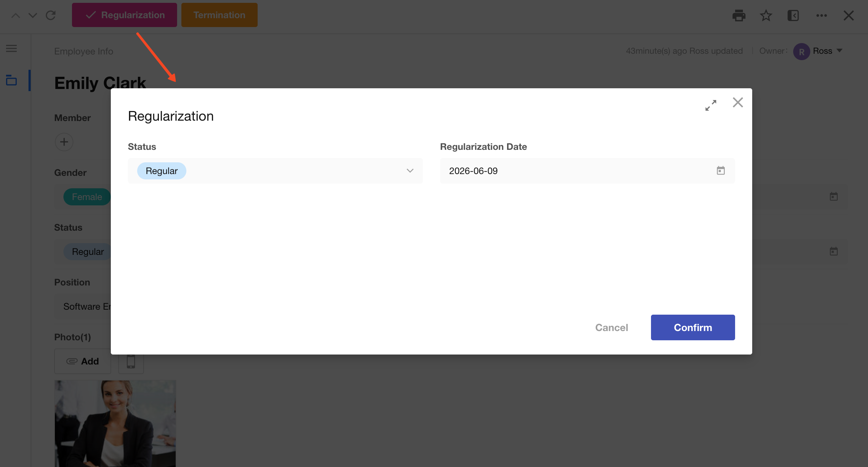Go to next record with down arrow
This screenshot has width=868, height=467.
click(x=33, y=15)
